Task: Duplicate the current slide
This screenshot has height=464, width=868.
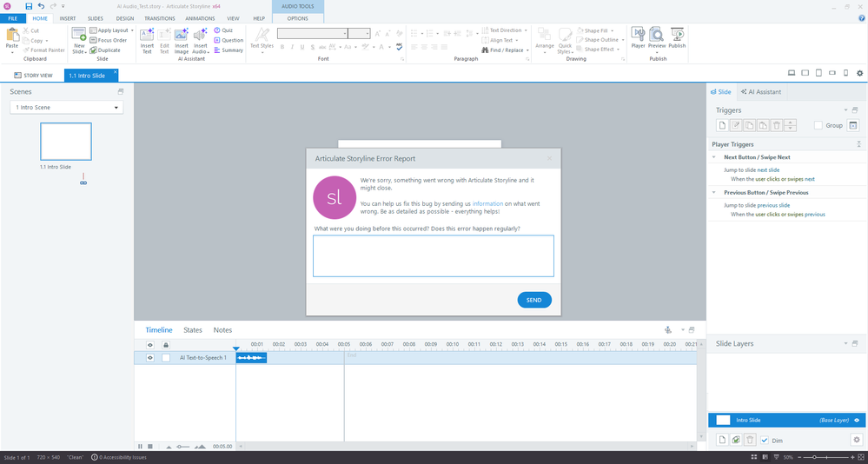Action: point(105,50)
